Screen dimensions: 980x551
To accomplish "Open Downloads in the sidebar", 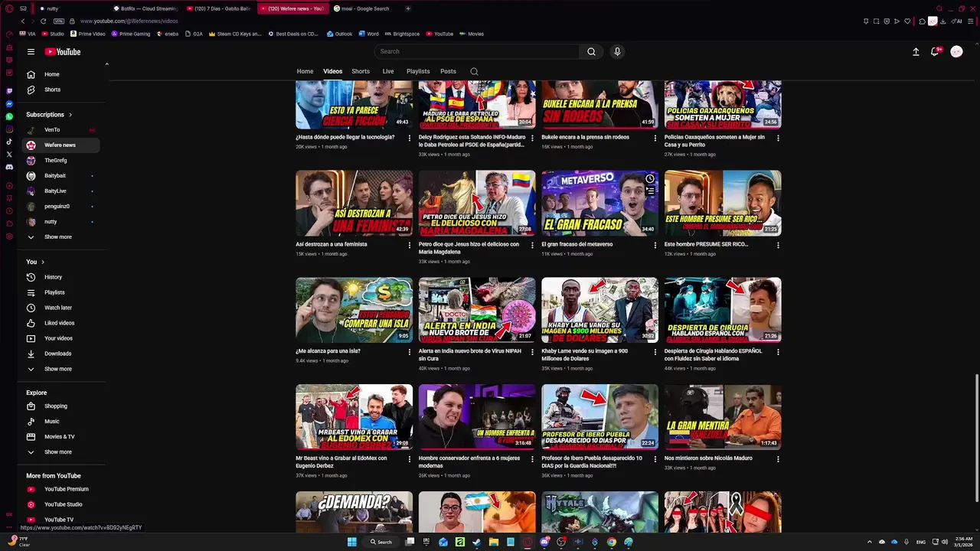I will [x=60, y=354].
